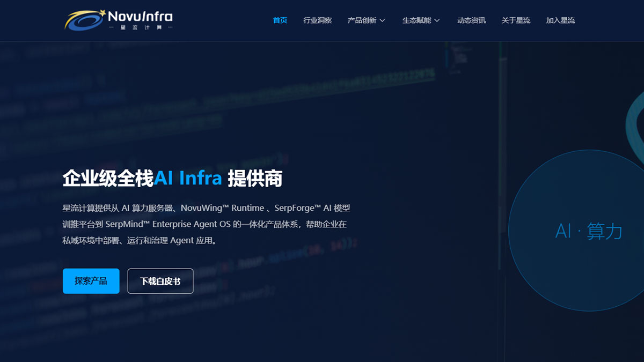This screenshot has width=644, height=362.
Task: Click the 下载白皮书 button
Action: tap(160, 281)
